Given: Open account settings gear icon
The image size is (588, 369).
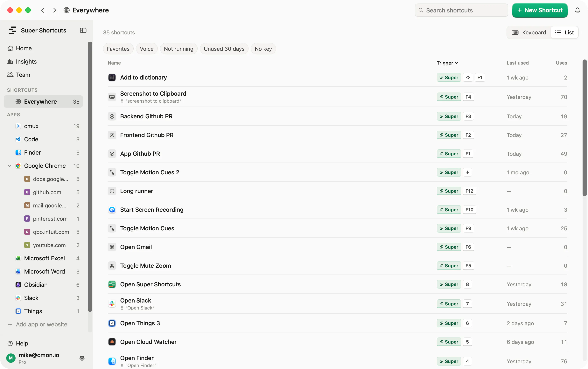Looking at the screenshot, I should [x=82, y=358].
